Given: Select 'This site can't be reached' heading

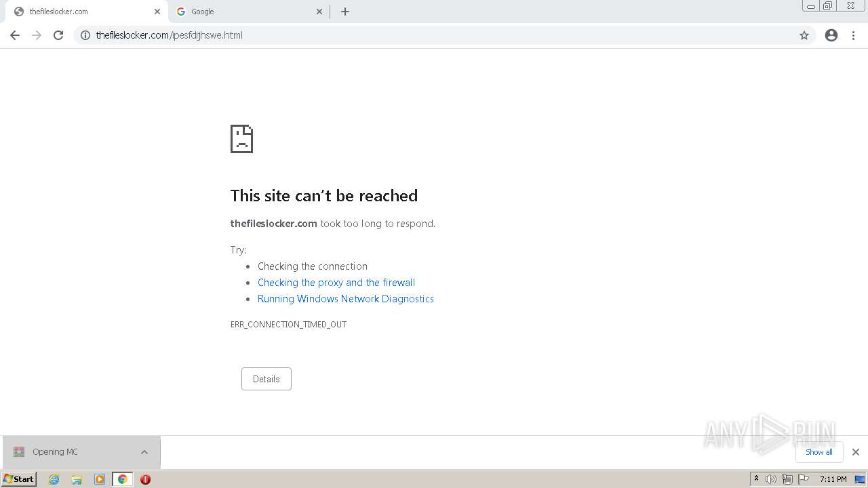Looking at the screenshot, I should pyautogui.click(x=324, y=196).
